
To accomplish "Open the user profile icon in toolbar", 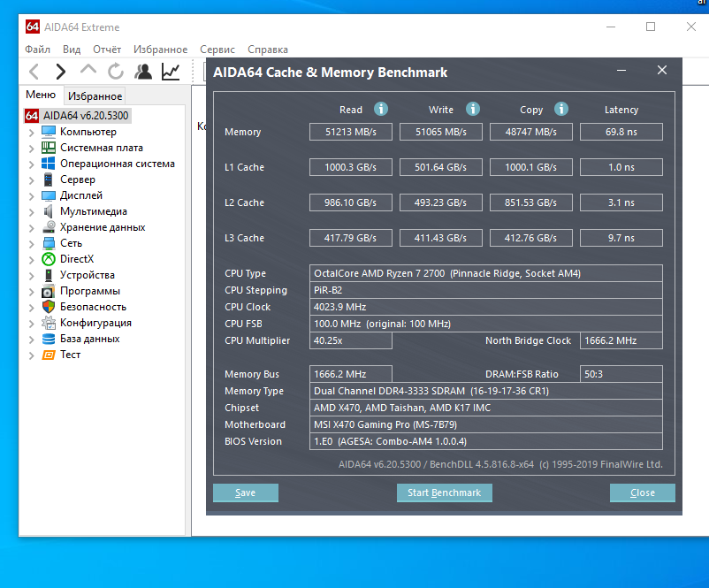I will pos(143,72).
